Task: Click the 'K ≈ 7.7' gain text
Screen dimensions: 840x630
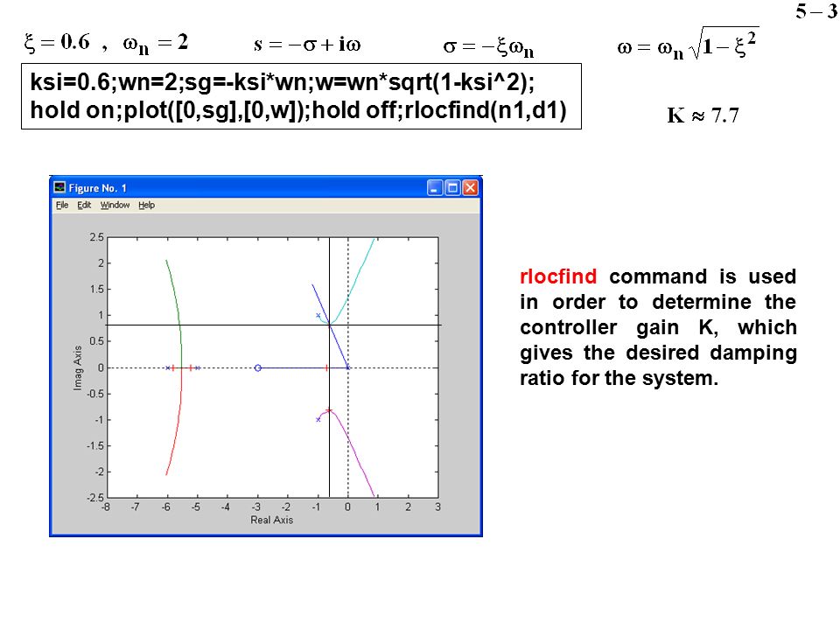Action: [x=703, y=115]
